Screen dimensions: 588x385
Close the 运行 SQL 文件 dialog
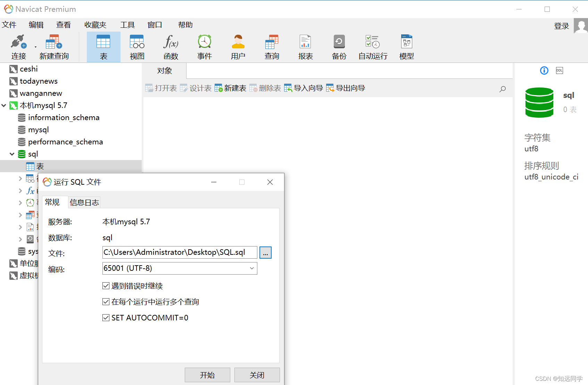coord(270,182)
